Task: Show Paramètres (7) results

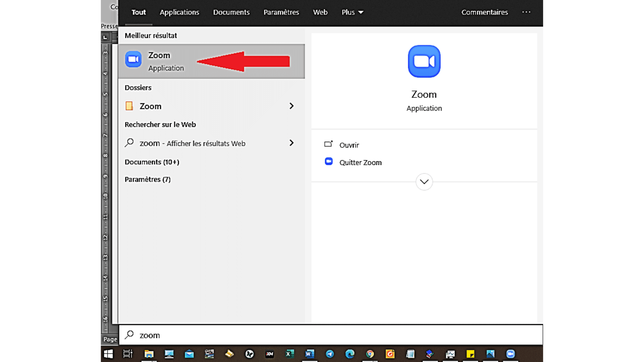Action: 148,179
